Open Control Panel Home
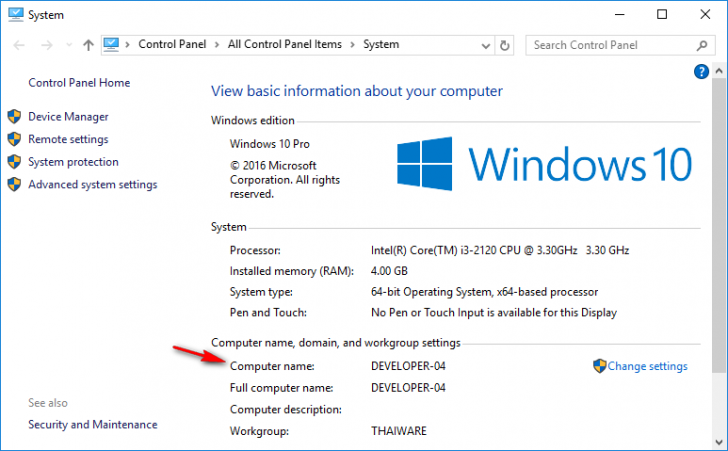 79,83
